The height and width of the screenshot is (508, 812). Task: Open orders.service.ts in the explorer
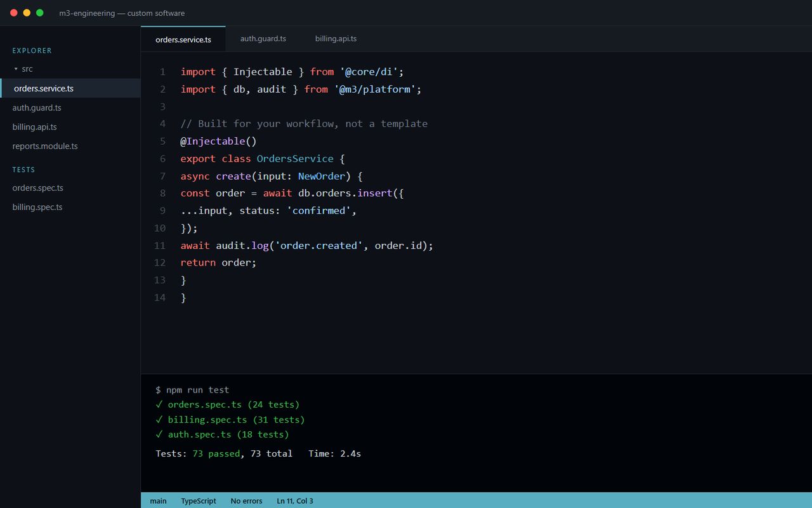[x=70, y=88]
